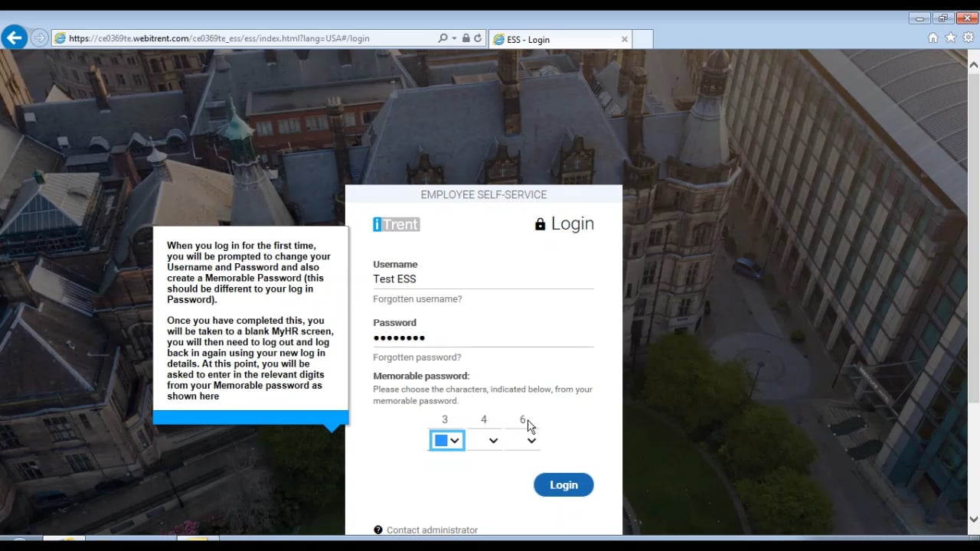
Task: Click the search magnifier icon in address bar
Action: coord(443,38)
